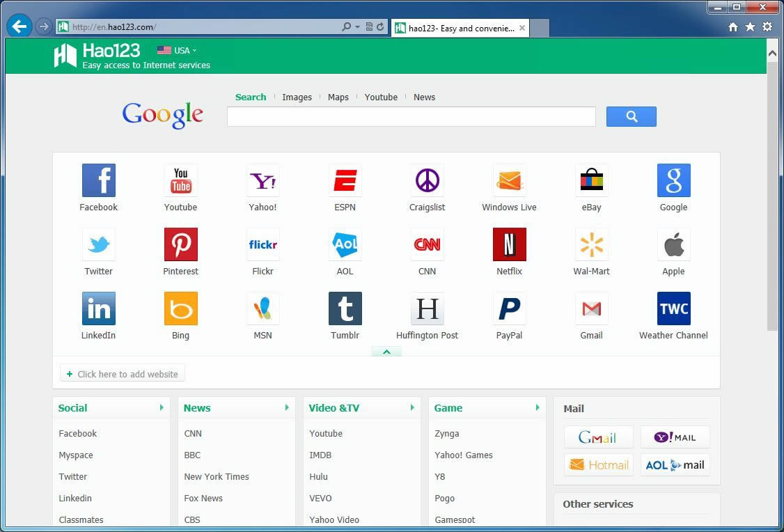Open the AOL mail button
The image size is (784, 532).
tap(675, 465)
